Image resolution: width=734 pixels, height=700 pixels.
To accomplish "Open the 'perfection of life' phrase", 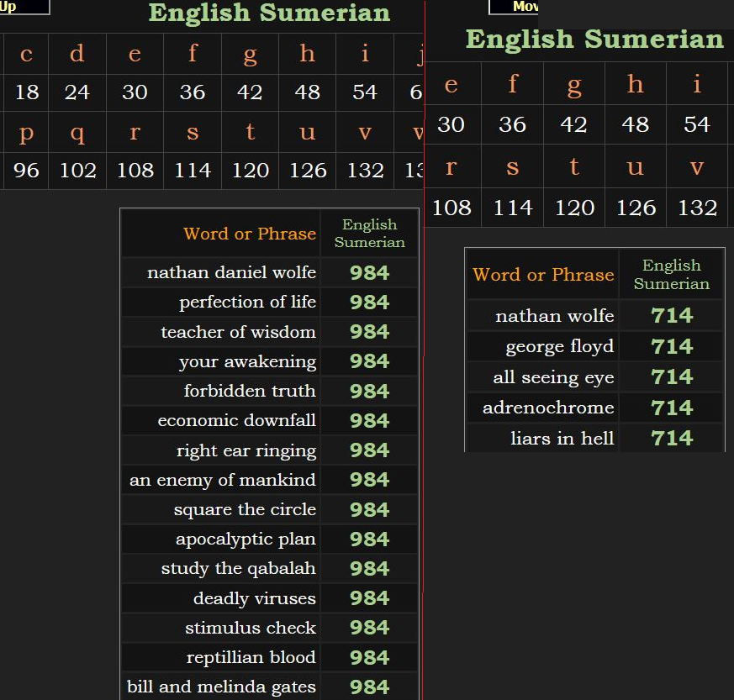I will (248, 302).
